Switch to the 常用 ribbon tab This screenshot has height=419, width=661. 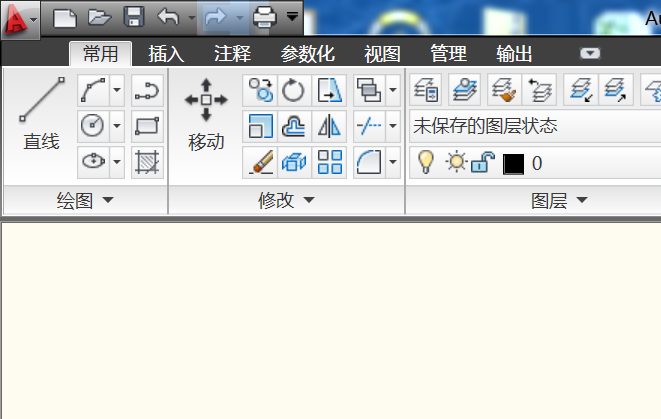pyautogui.click(x=100, y=54)
